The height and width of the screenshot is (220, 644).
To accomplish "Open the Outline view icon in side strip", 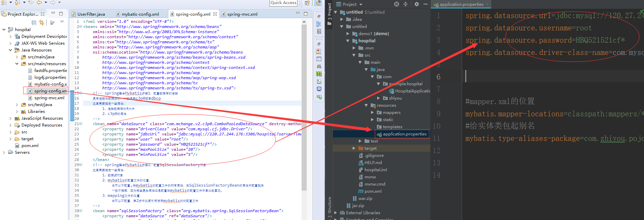I will [319, 24].
